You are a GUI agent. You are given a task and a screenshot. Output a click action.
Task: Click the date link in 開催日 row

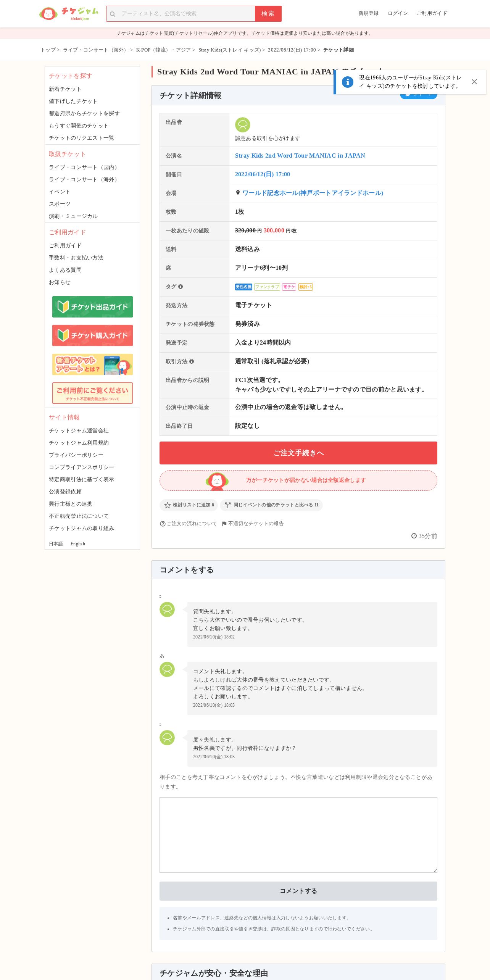click(x=263, y=174)
